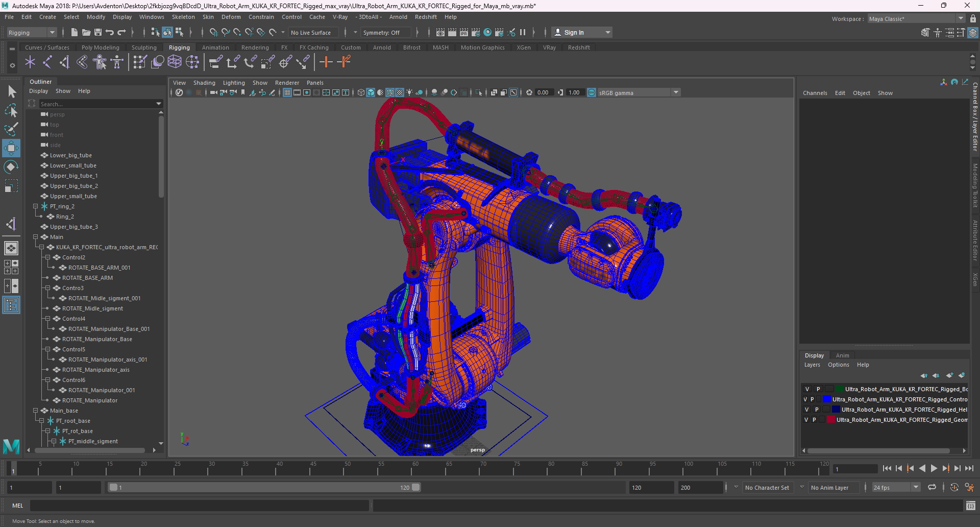Choose the Lasso Select tool
The width and height of the screenshot is (980, 527).
(11, 110)
